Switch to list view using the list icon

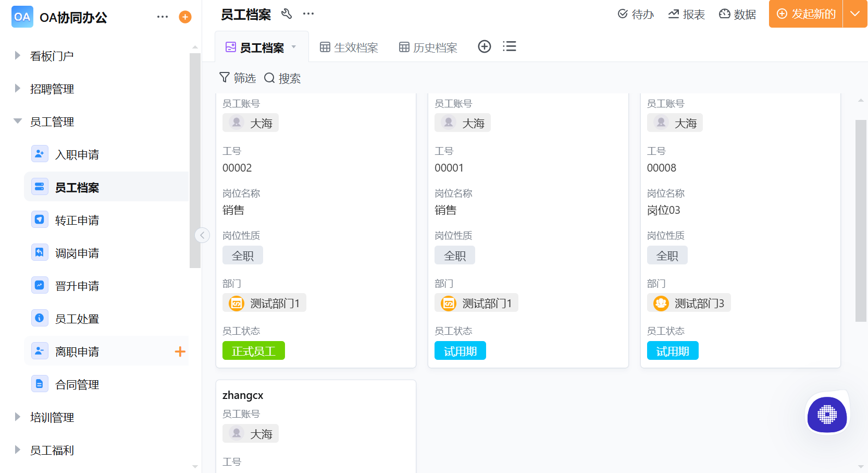[x=509, y=46]
